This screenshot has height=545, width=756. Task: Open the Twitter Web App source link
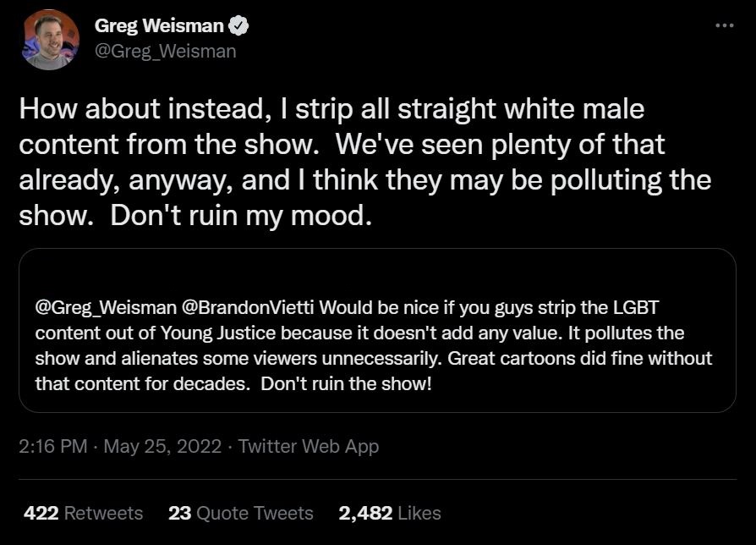(309, 447)
